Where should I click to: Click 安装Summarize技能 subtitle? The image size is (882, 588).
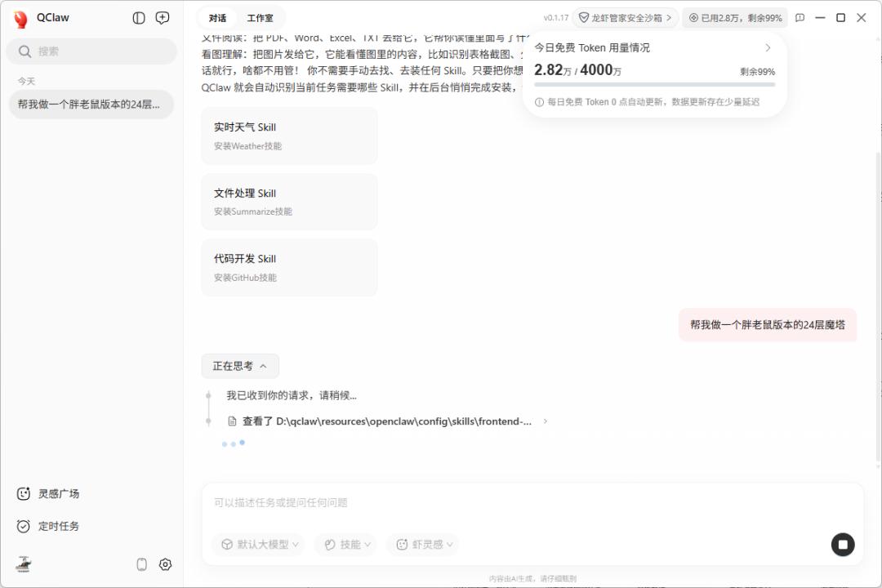(x=252, y=212)
